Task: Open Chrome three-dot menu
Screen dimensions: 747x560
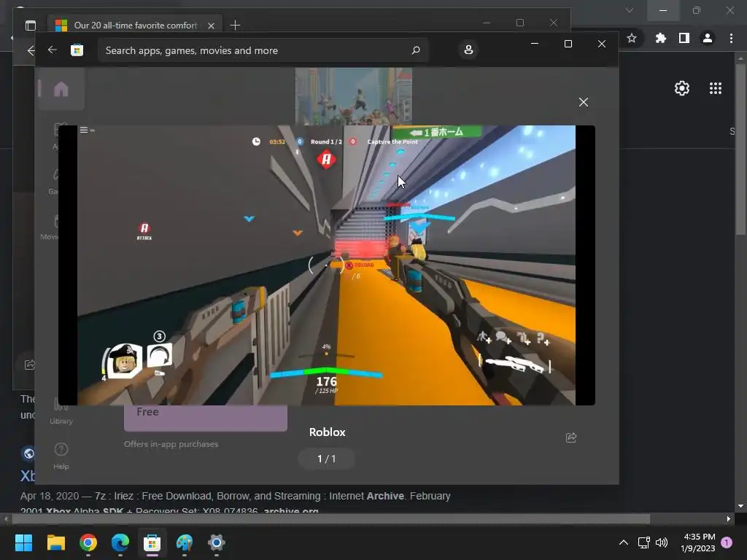Action: pos(731,38)
